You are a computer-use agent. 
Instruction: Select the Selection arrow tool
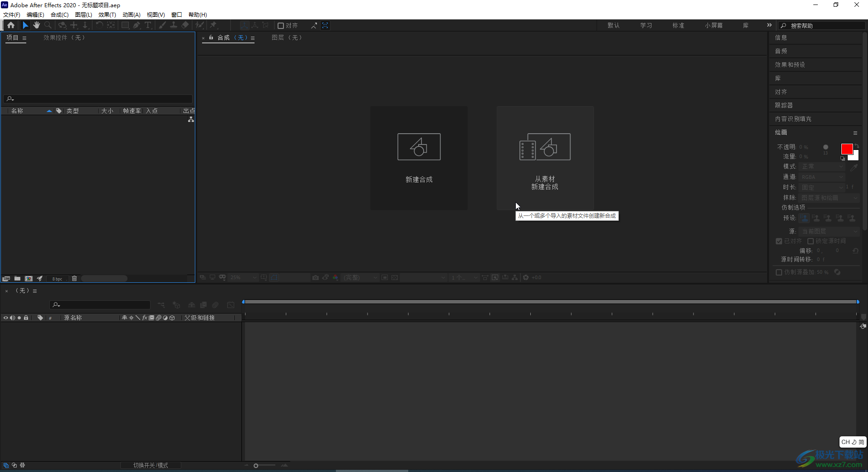(x=25, y=25)
